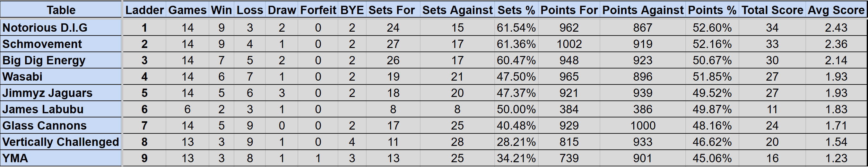The height and width of the screenshot is (167, 868).
Task: Click the Sets % column header
Action: pos(516,10)
